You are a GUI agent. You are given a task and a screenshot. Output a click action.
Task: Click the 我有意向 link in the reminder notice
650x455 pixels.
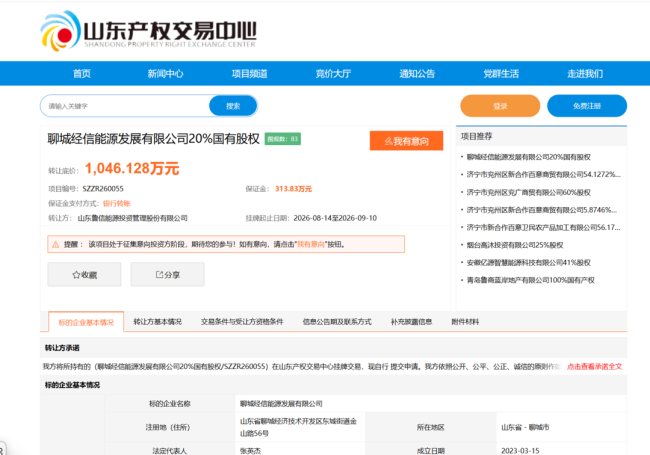point(311,244)
